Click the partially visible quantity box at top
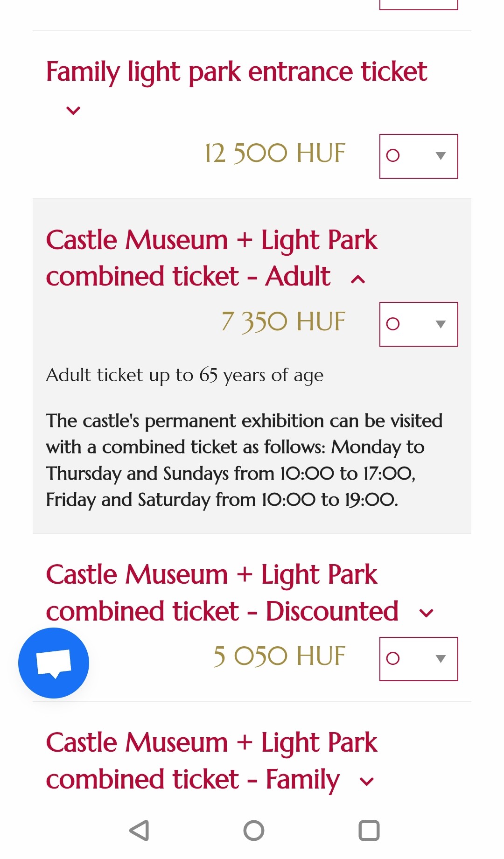The height and width of the screenshot is (859, 504). [419, 5]
